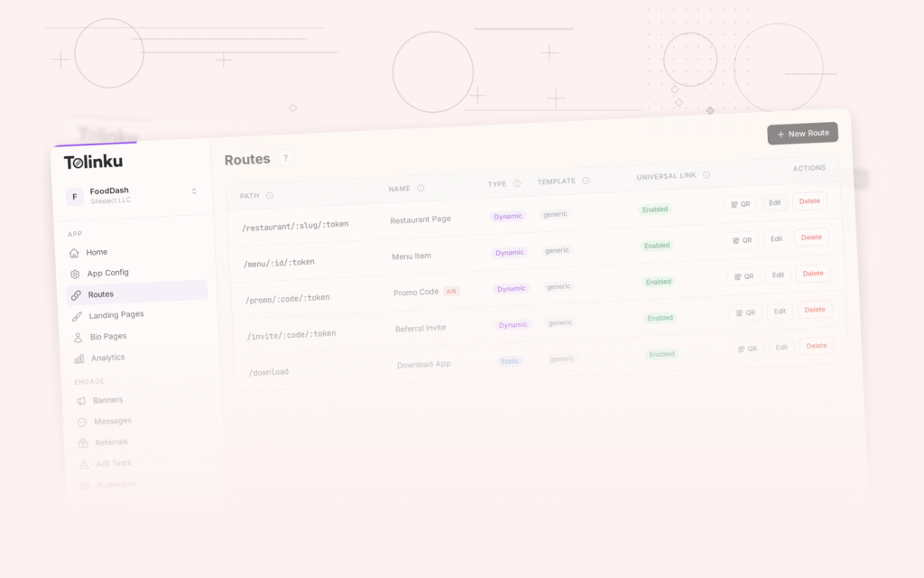Delete the Menu Item route
924x578 pixels.
811,238
